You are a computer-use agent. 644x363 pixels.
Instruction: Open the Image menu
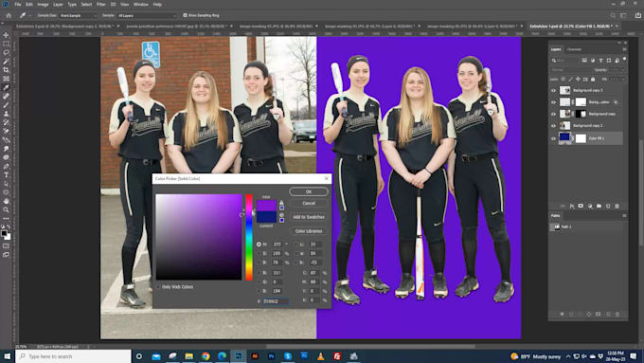point(43,4)
